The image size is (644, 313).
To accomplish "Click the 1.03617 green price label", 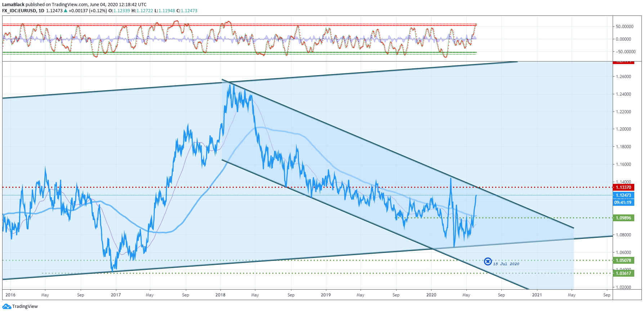I will [x=623, y=273].
